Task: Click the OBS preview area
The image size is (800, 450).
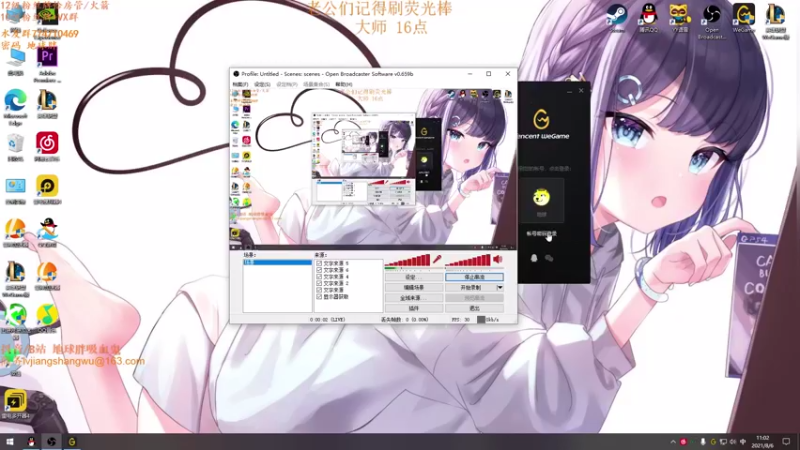Action: (373, 169)
